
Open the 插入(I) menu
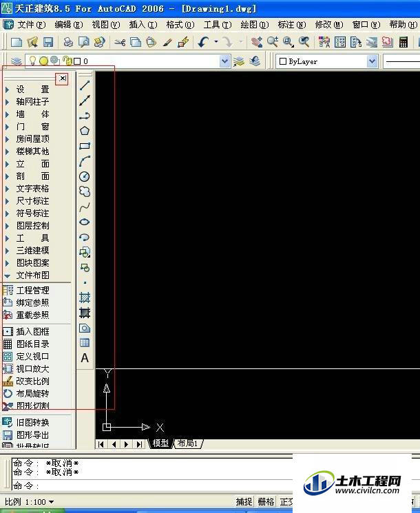(x=143, y=25)
